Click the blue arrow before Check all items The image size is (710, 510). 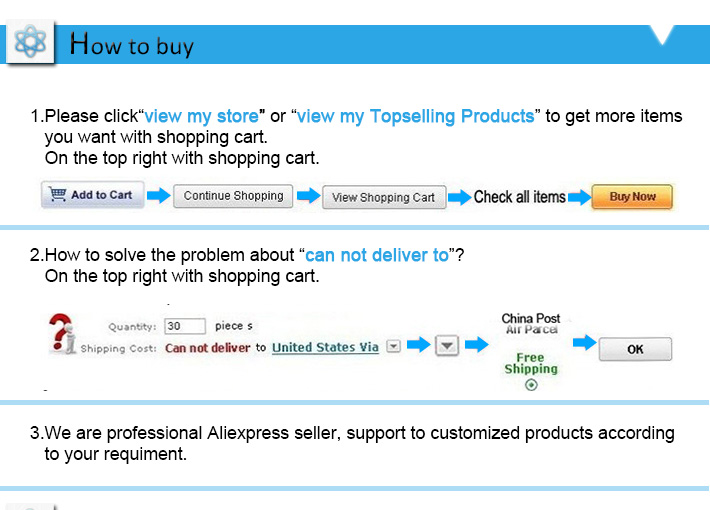click(459, 197)
